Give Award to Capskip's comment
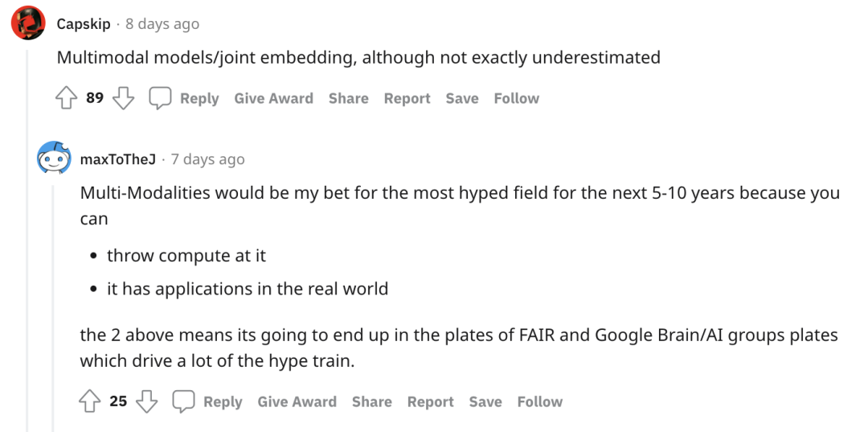This screenshot has width=868, height=432. pyautogui.click(x=273, y=98)
